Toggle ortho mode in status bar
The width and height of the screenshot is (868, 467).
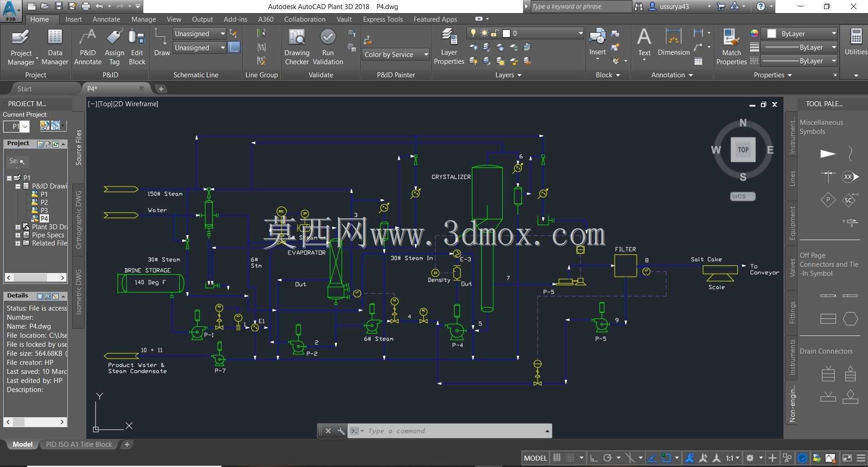click(x=594, y=458)
